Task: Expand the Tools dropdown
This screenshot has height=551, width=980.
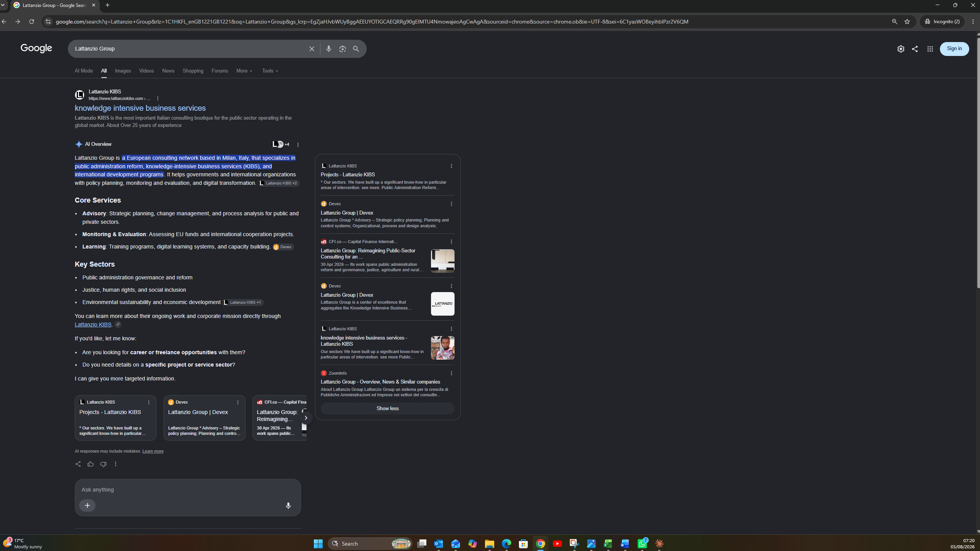Action: tap(270, 71)
